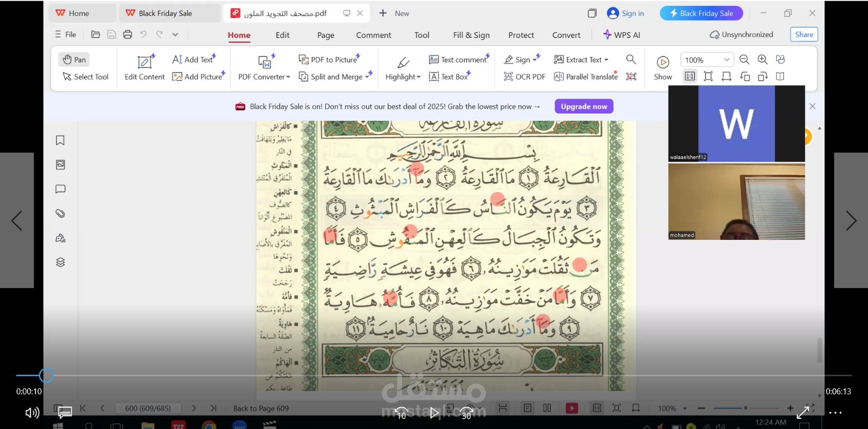Screen dimensions: 868x429
Task: Open the bookmark panel in sidebar
Action: point(60,140)
